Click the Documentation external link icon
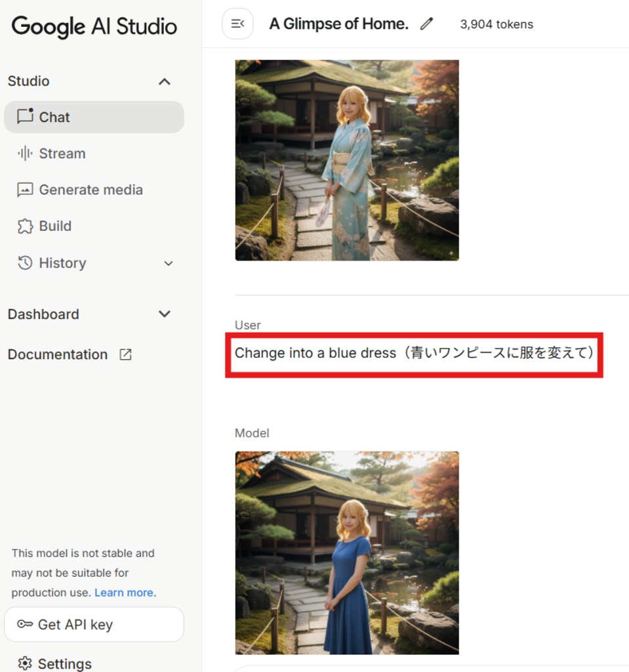Image resolution: width=629 pixels, height=672 pixels. pos(125,354)
